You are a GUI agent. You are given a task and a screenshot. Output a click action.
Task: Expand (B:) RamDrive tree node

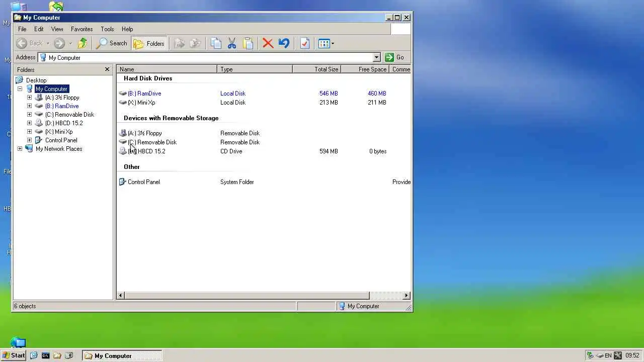point(29,106)
